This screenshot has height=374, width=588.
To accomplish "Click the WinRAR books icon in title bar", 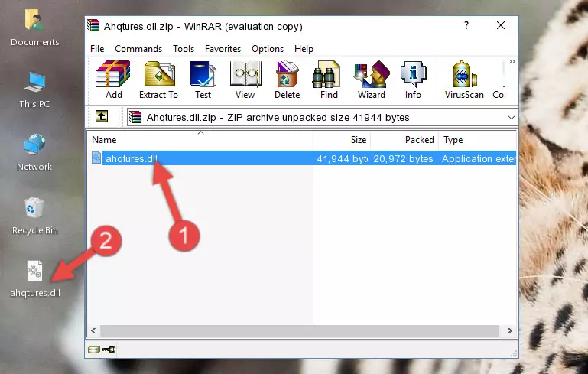I will coord(93,25).
